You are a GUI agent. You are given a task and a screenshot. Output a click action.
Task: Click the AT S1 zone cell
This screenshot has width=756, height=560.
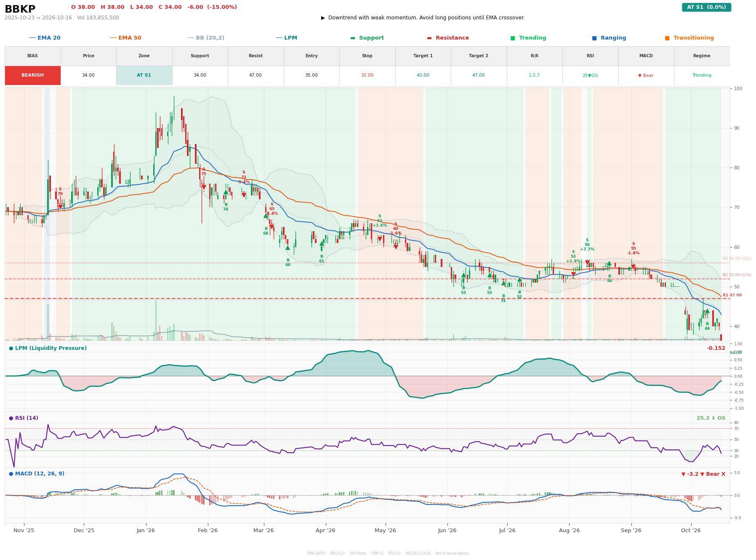144,75
